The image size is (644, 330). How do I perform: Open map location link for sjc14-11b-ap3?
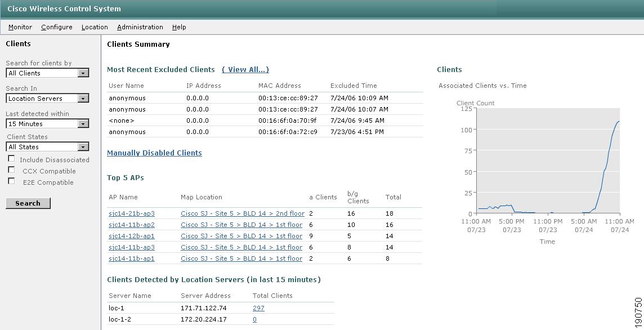click(x=241, y=247)
